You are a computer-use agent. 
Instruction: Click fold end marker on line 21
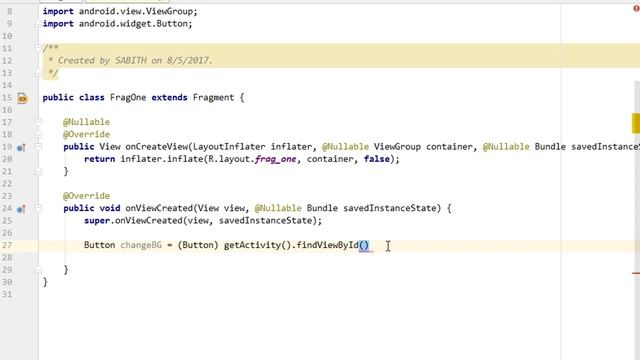click(38, 172)
